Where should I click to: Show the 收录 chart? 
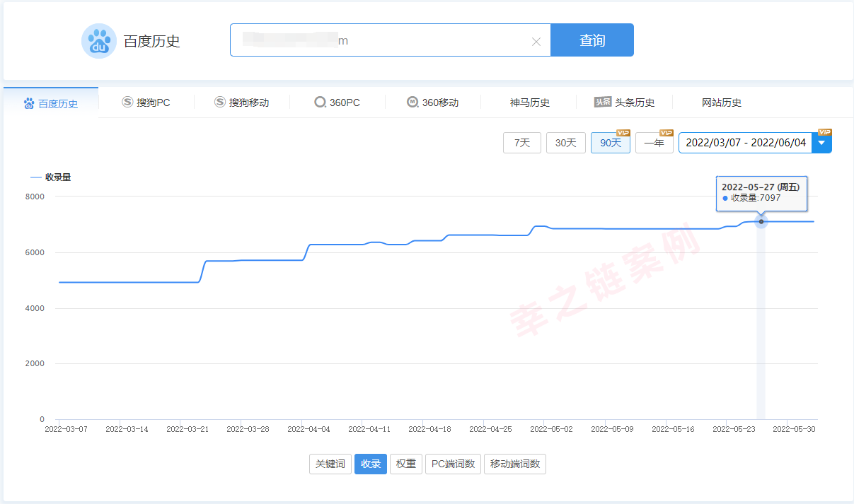coord(371,464)
